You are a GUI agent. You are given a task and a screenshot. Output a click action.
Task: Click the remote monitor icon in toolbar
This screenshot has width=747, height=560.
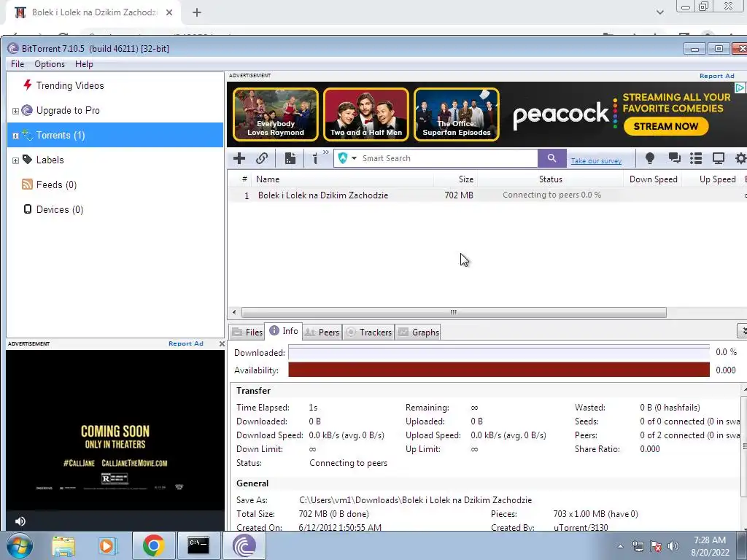tap(719, 158)
